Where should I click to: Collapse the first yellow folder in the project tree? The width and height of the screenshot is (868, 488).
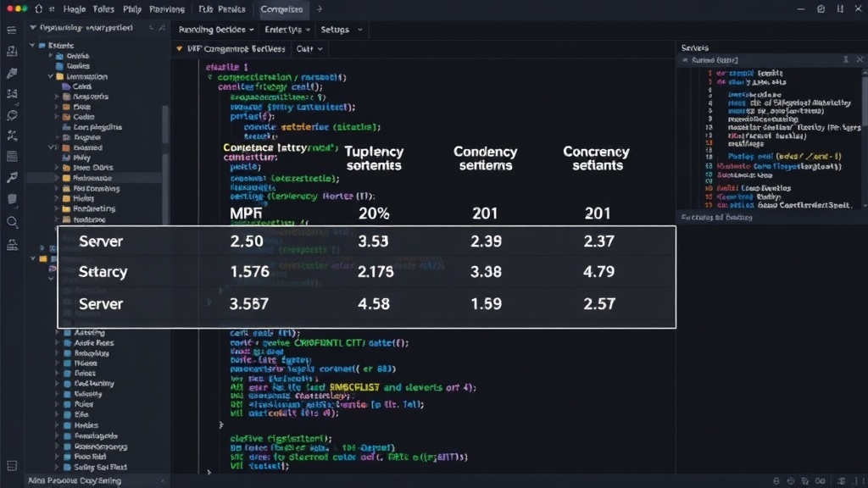pos(50,76)
